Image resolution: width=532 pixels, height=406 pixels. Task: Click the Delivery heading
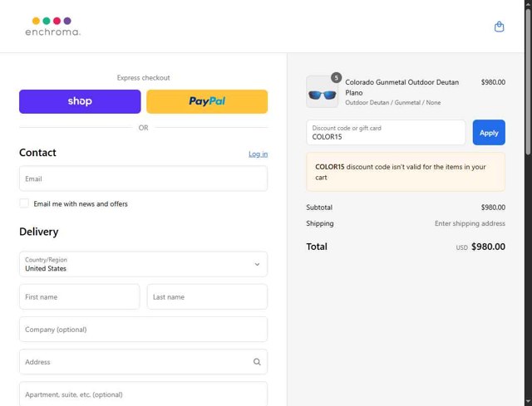tap(39, 232)
